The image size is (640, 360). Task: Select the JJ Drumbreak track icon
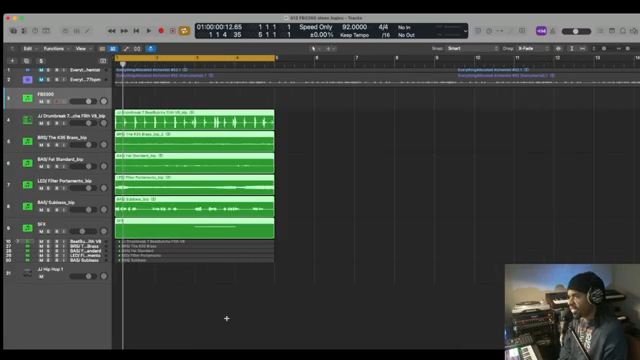click(x=27, y=120)
